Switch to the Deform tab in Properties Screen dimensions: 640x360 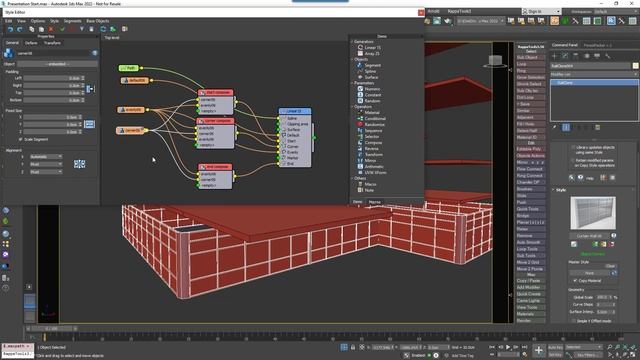31,43
